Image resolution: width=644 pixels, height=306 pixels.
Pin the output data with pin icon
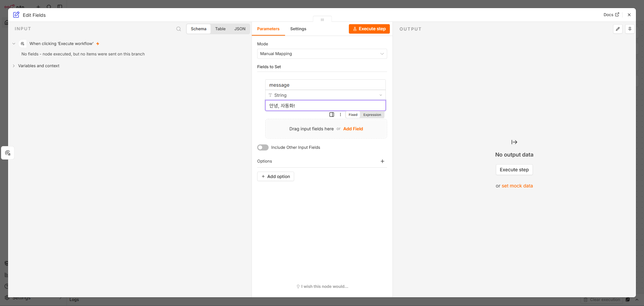coord(630,29)
